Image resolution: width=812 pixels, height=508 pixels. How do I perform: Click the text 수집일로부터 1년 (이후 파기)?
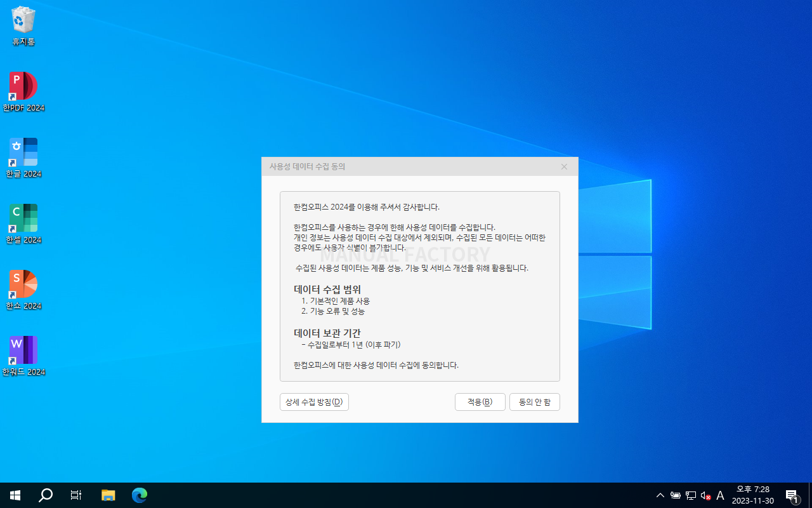pos(354,345)
